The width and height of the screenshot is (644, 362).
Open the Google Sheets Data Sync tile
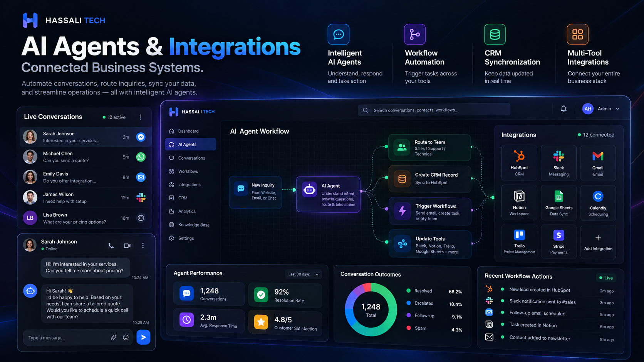coord(558,203)
